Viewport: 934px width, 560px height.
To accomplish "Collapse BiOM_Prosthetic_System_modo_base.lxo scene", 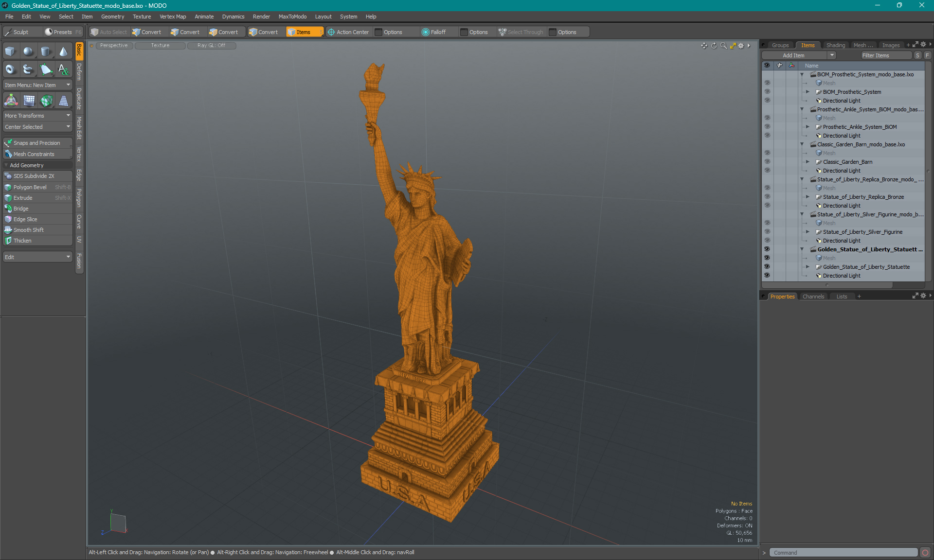I will tap(802, 74).
